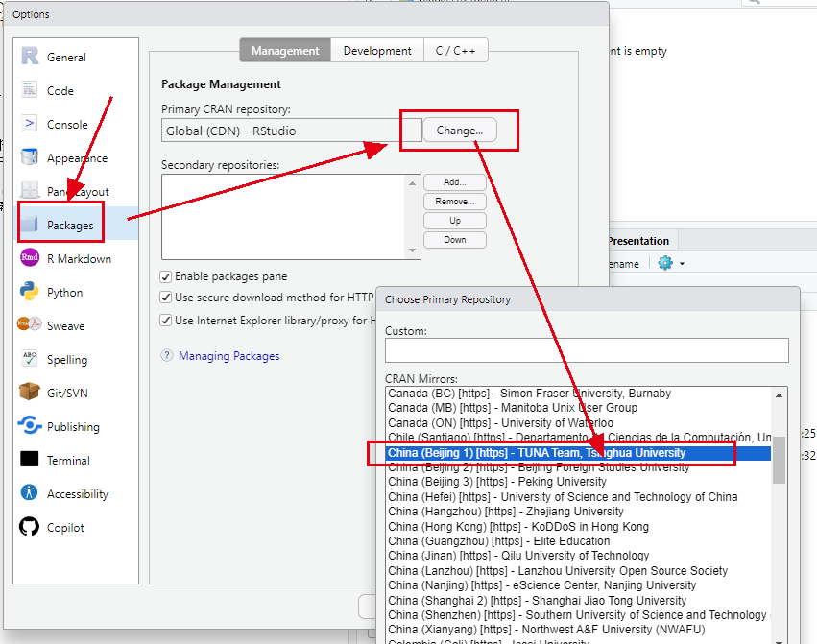The image size is (817, 644).
Task: Open the Managing Packages link
Action: [x=229, y=356]
